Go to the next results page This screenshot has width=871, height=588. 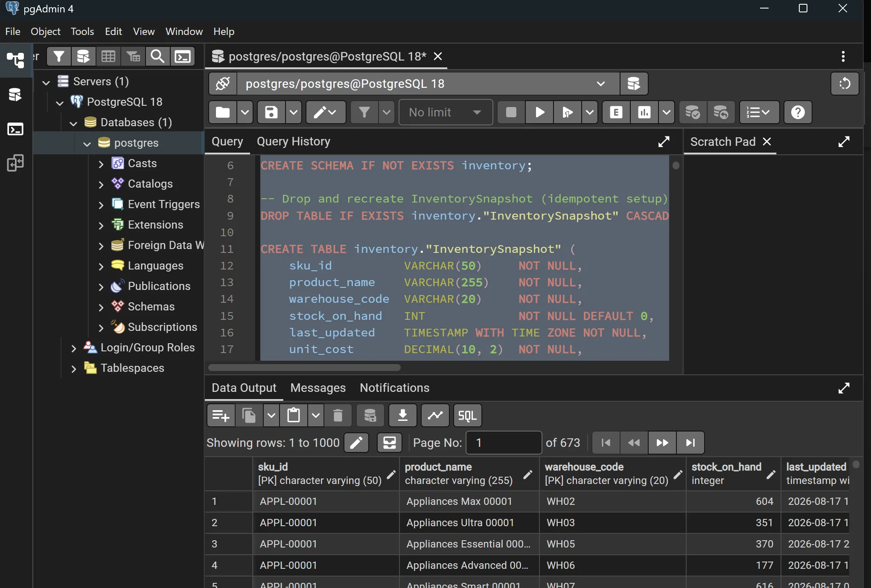point(662,443)
